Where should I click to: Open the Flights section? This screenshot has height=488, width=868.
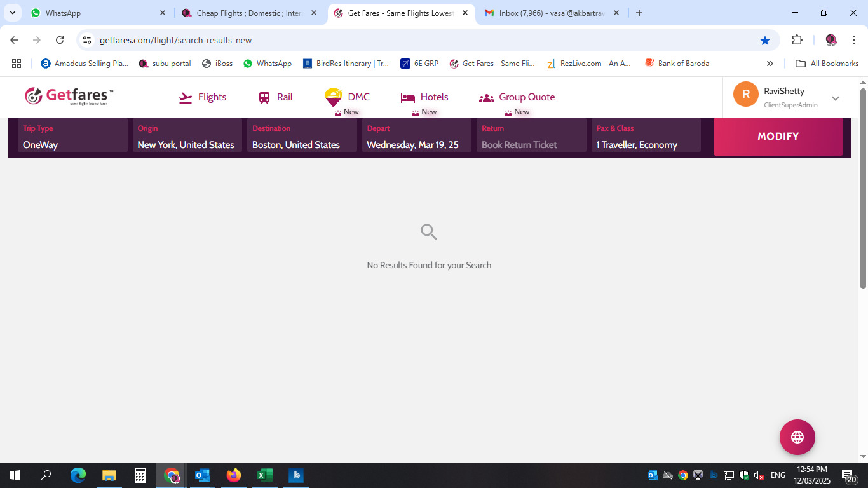click(203, 97)
